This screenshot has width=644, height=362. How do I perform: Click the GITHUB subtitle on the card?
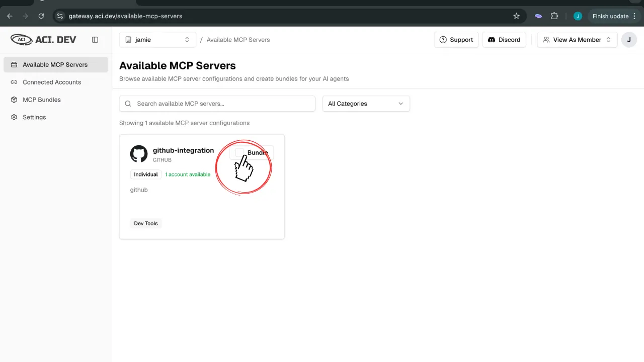162,160
